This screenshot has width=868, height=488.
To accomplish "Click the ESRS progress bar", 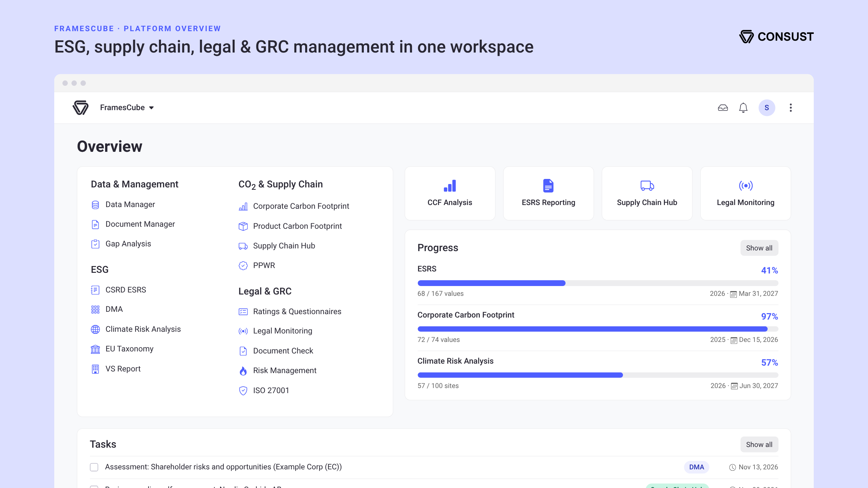I will tap(598, 283).
